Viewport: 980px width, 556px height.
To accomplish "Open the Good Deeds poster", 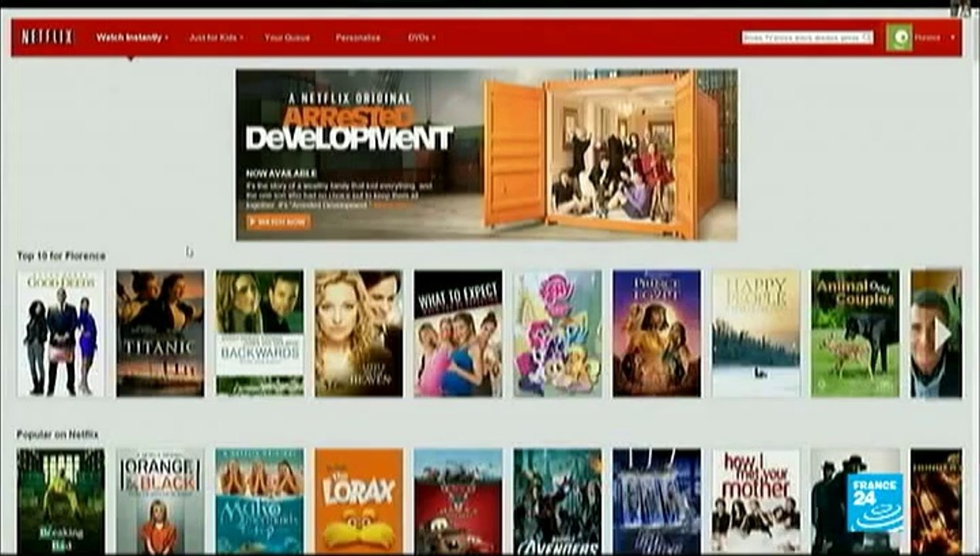I will coord(61,334).
